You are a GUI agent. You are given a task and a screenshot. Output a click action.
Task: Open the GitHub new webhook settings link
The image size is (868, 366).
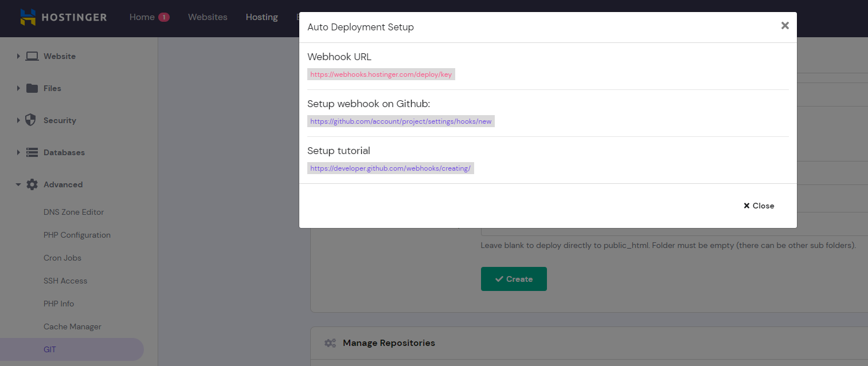pos(401,121)
